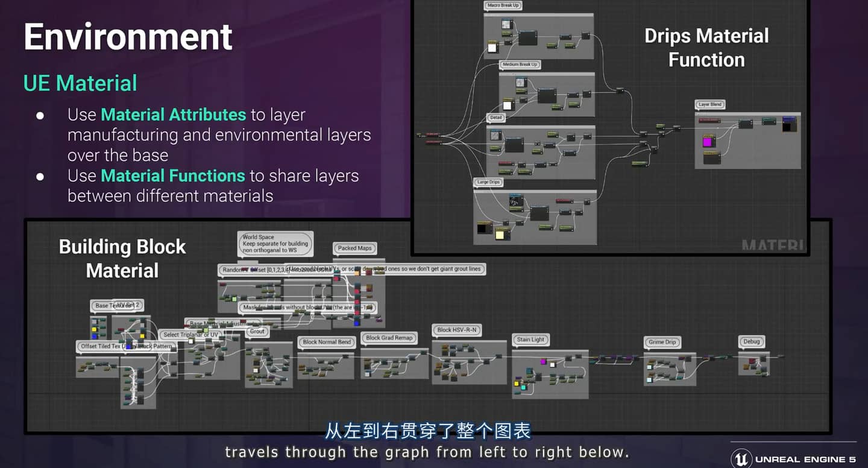This screenshot has height=468, width=868.
Task: Click the drips texture thumbnail in Large Drips
Action: click(514, 201)
